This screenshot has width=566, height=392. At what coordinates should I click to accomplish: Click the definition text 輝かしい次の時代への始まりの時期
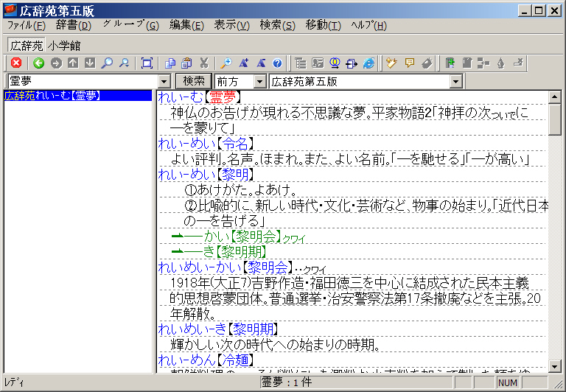[275, 345]
